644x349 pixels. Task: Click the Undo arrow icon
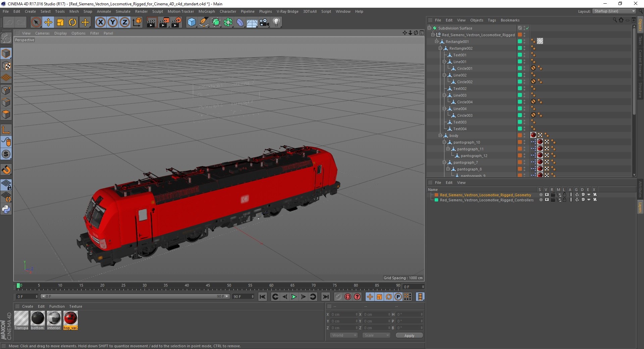click(x=9, y=22)
